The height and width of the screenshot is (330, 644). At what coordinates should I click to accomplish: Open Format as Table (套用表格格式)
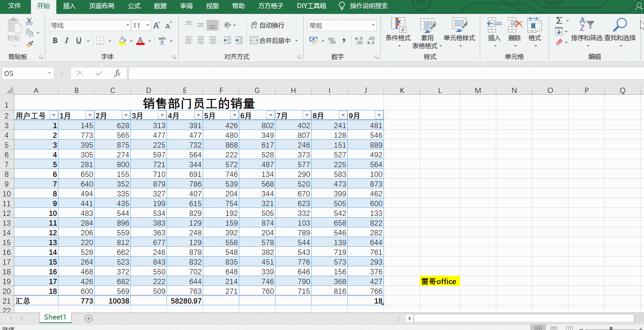pos(427,33)
